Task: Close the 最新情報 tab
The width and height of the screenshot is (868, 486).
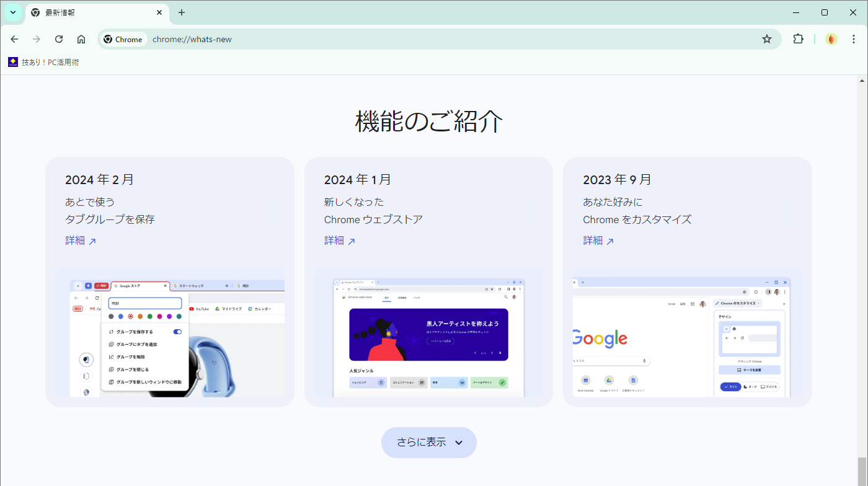Action: 159,12
